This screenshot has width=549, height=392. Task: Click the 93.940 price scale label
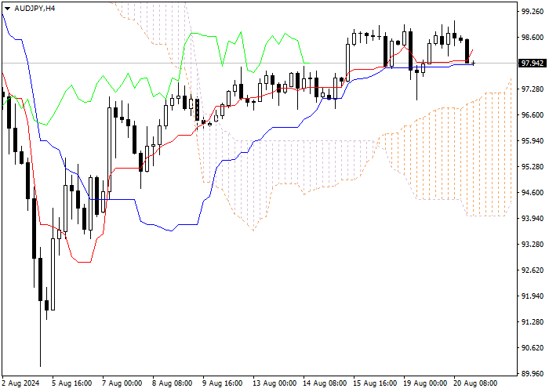pyautogui.click(x=533, y=219)
